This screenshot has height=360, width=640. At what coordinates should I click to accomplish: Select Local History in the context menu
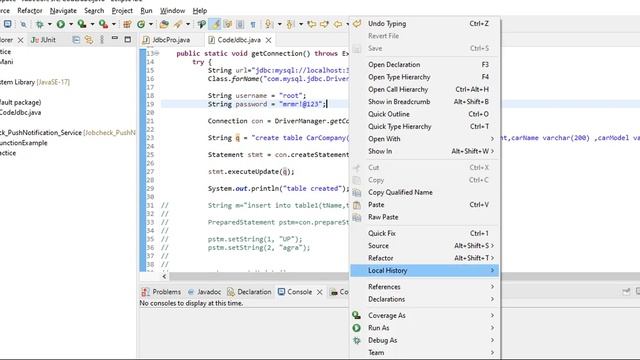click(x=424, y=270)
